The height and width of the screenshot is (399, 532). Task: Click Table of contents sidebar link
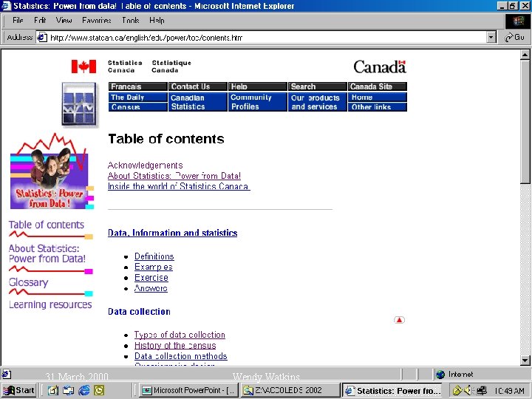coord(47,225)
